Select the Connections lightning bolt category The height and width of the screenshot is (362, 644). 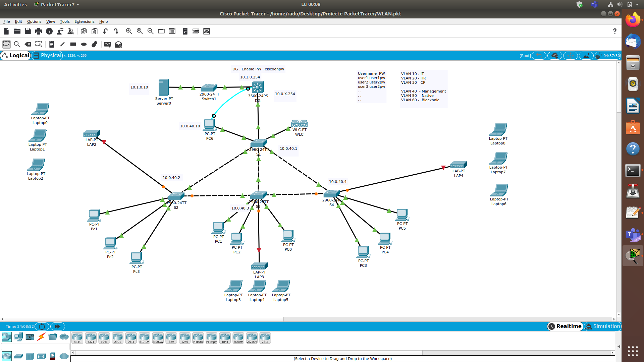(41, 337)
